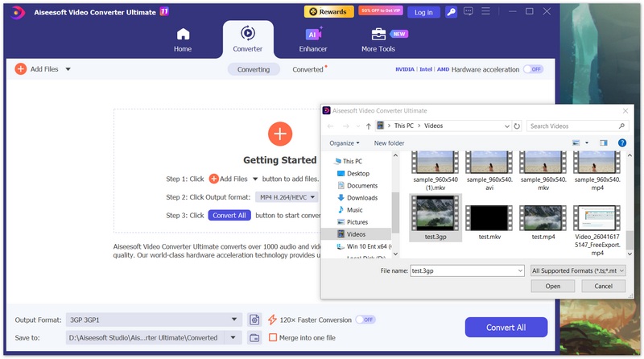Viewport: 644px width, 359px height.
Task: Select Videos in navigation tree
Action: coord(357,234)
